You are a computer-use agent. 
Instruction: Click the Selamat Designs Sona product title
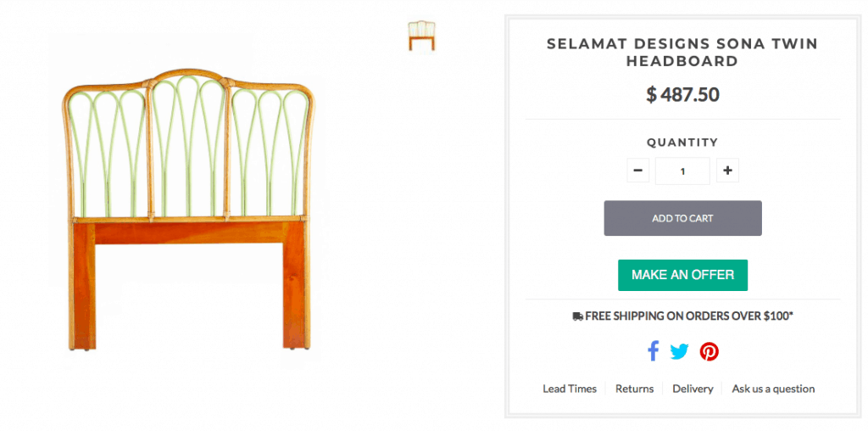pos(682,52)
